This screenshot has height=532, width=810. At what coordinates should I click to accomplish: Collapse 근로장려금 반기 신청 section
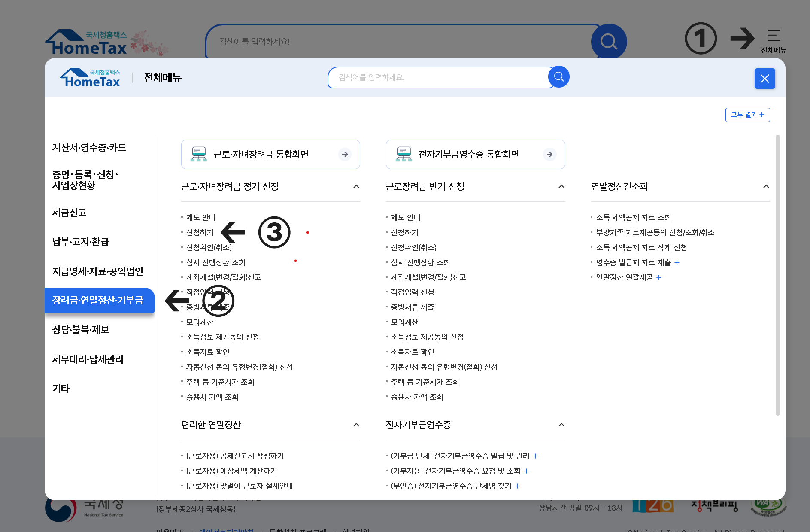tap(561, 186)
